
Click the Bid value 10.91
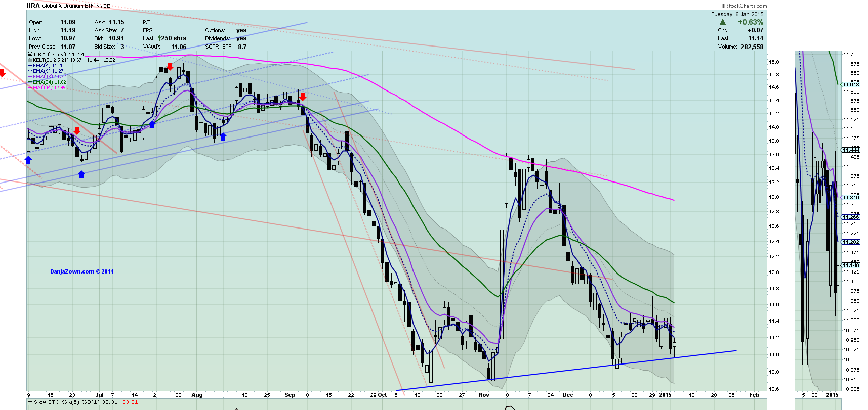coord(116,38)
